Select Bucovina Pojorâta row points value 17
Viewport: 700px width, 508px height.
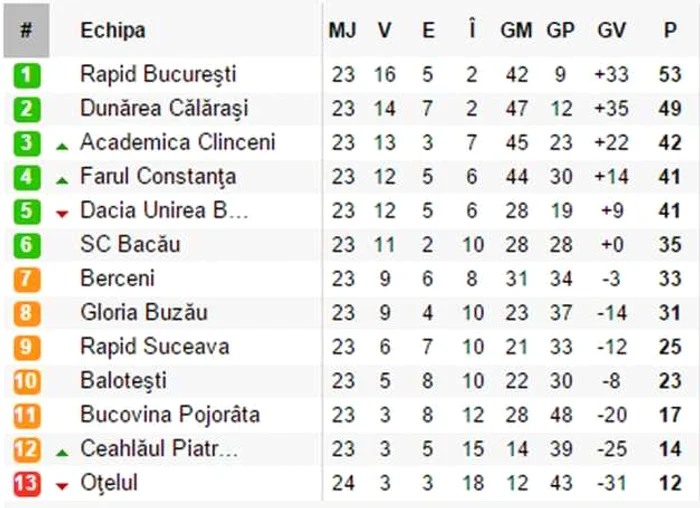pos(670,415)
